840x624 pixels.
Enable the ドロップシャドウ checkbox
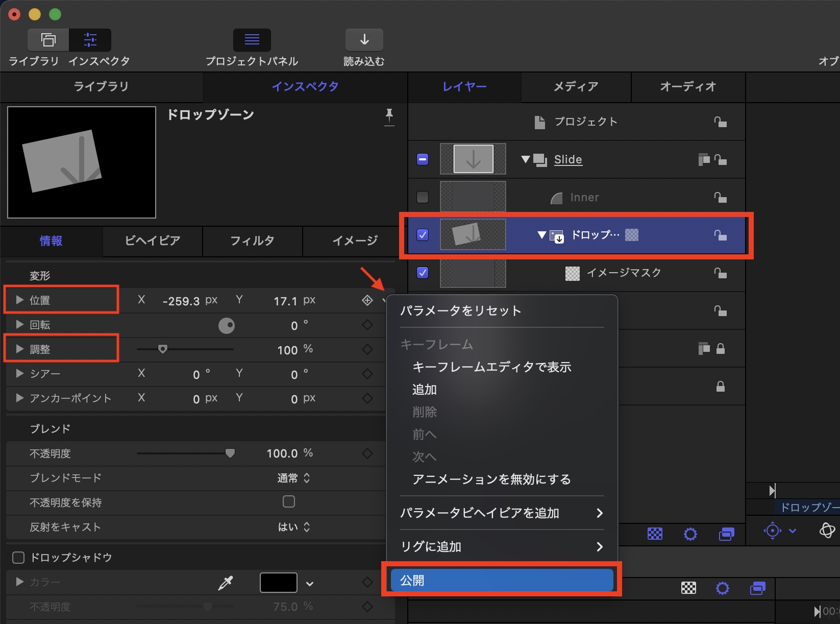[x=18, y=558]
